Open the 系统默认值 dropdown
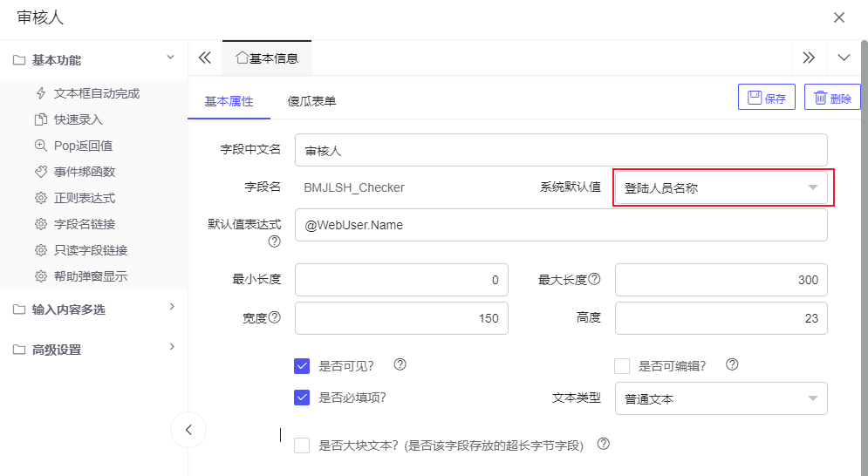Image resolution: width=868 pixels, height=476 pixels. pyautogui.click(x=721, y=187)
